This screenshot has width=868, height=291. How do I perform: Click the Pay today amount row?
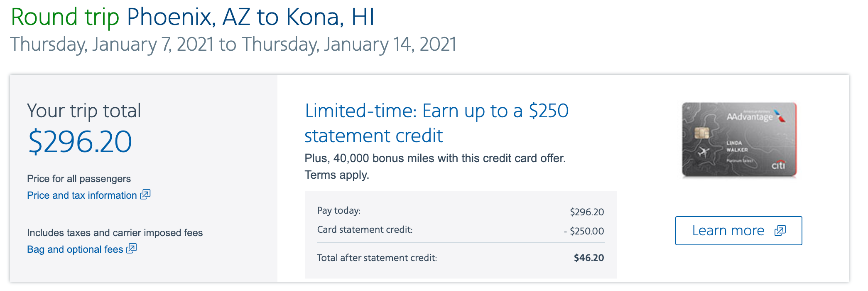460,211
